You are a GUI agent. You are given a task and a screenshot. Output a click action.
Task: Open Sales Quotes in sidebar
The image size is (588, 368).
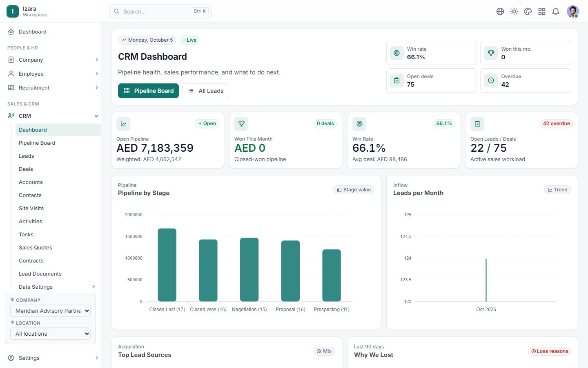click(36, 247)
